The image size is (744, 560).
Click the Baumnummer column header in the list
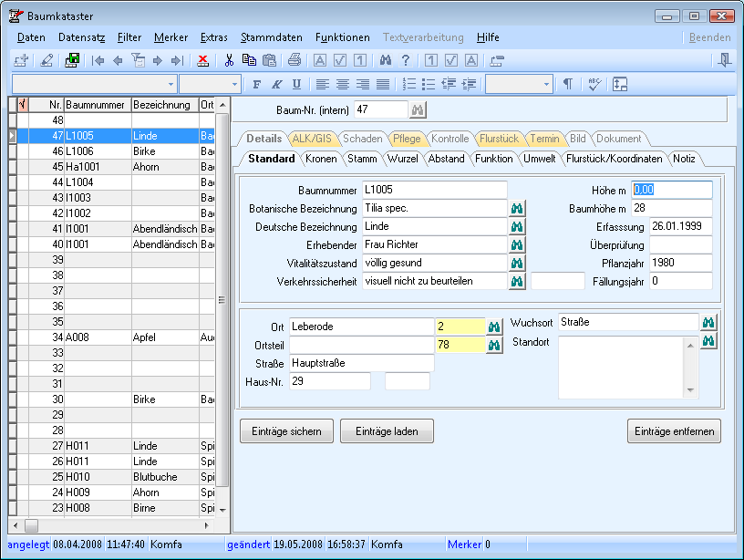coord(98,105)
